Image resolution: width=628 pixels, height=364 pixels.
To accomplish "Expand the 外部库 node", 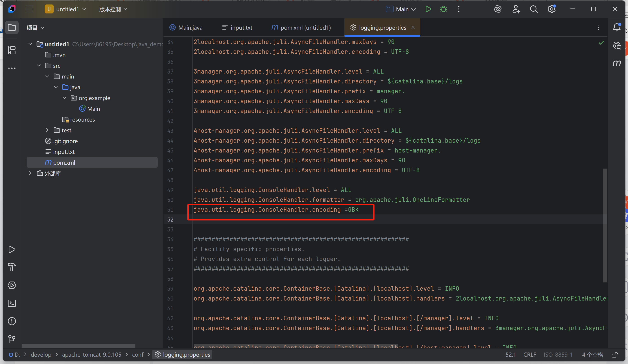I will [30, 173].
